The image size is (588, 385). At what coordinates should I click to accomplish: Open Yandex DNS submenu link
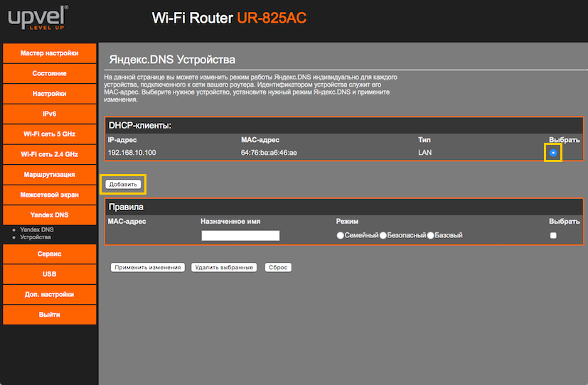[x=36, y=229]
